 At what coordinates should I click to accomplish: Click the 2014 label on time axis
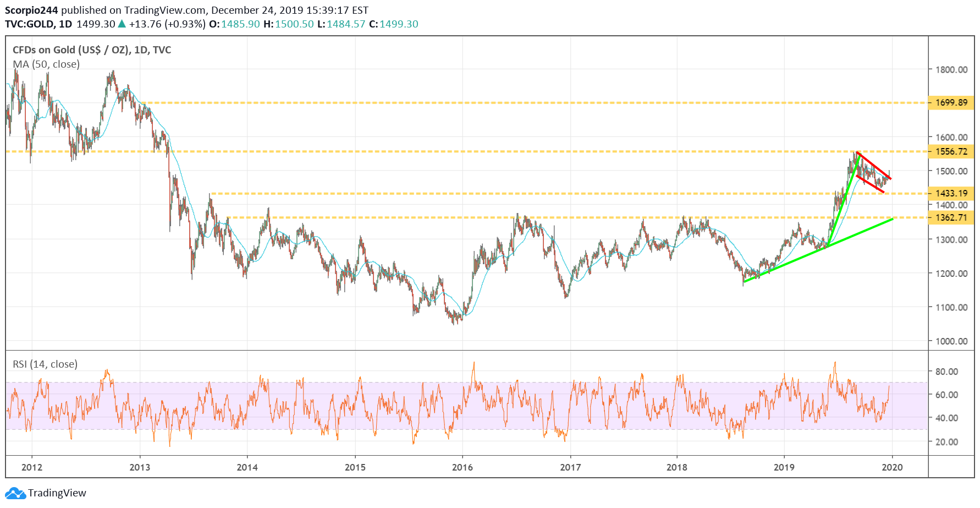tap(247, 467)
